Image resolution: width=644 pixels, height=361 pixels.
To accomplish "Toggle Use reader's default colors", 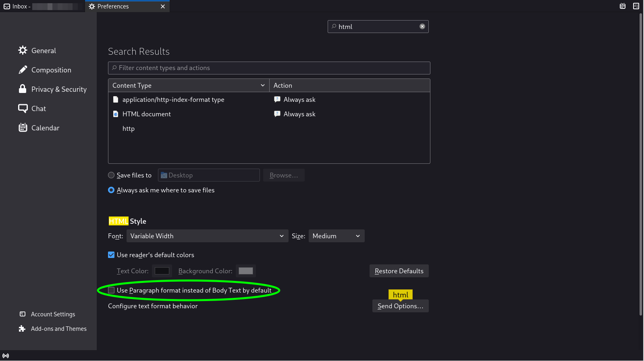I will (x=111, y=255).
